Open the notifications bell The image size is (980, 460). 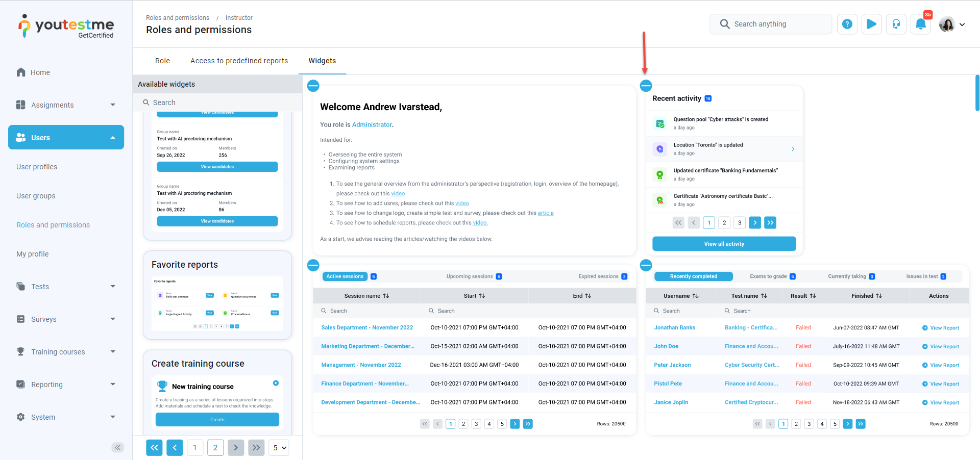click(x=921, y=24)
